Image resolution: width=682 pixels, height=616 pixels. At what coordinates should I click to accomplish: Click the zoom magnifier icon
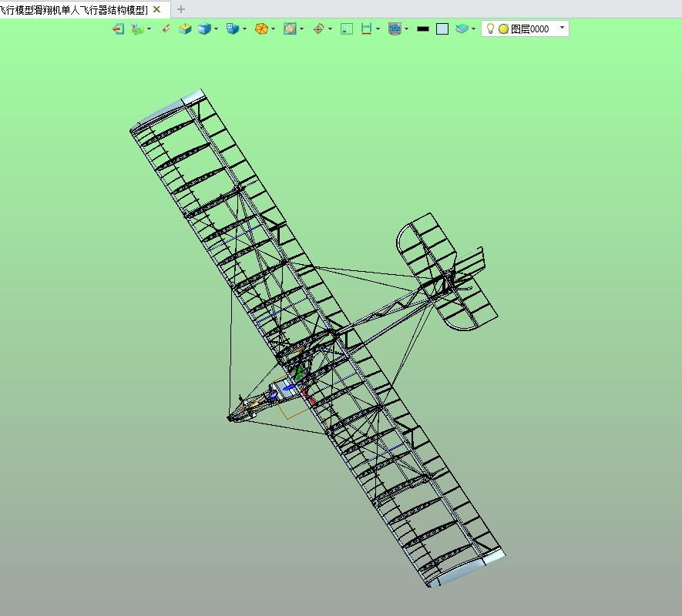[290, 28]
